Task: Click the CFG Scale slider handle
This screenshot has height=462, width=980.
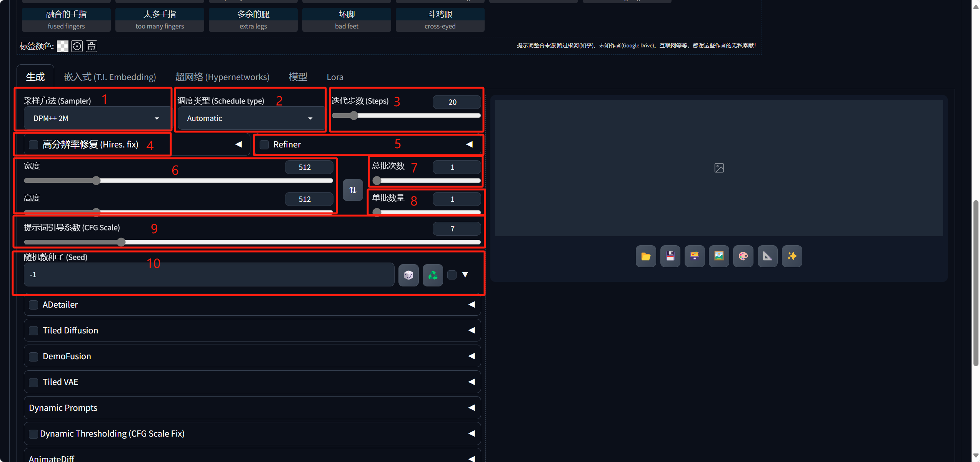Action: [121, 242]
